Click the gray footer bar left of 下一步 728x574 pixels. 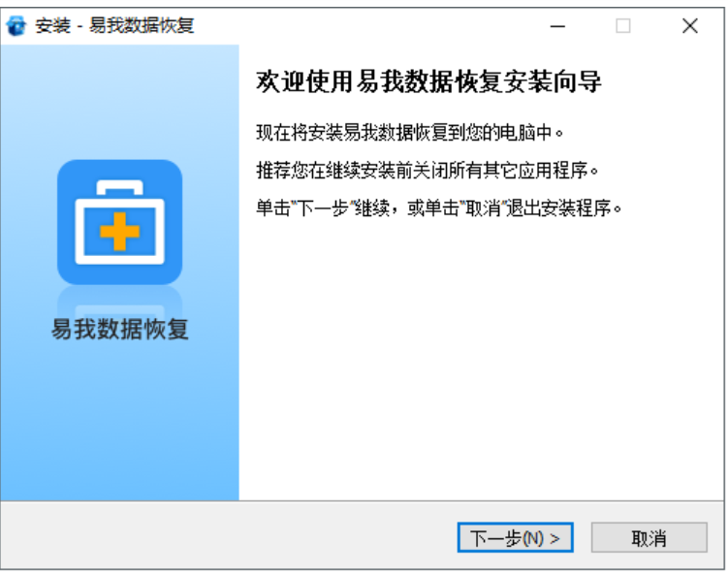(228, 536)
